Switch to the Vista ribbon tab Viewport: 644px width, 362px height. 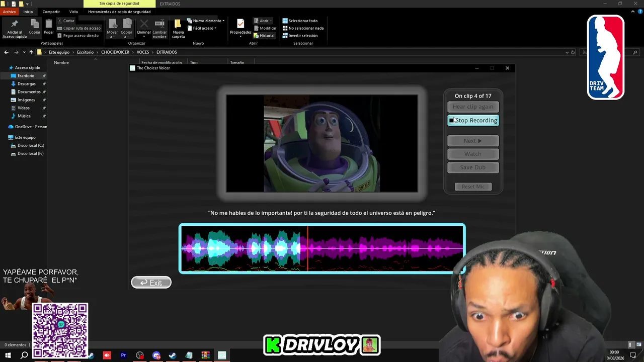pos(73,12)
